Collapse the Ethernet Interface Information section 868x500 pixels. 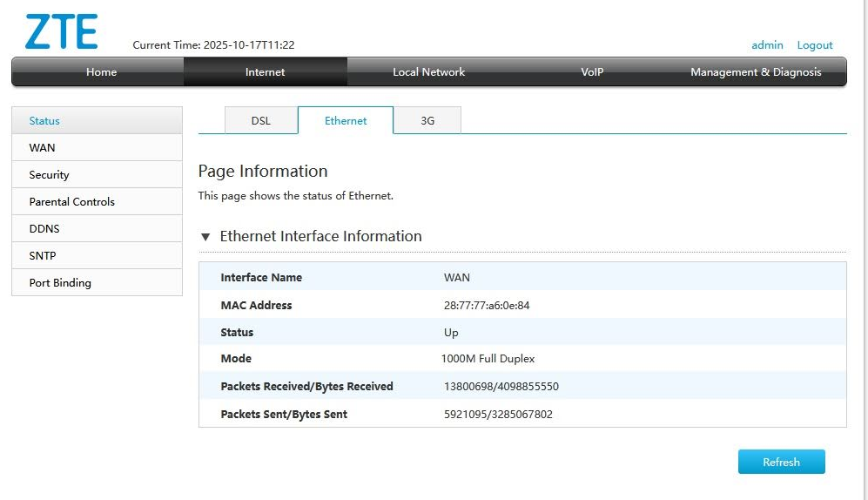click(206, 237)
